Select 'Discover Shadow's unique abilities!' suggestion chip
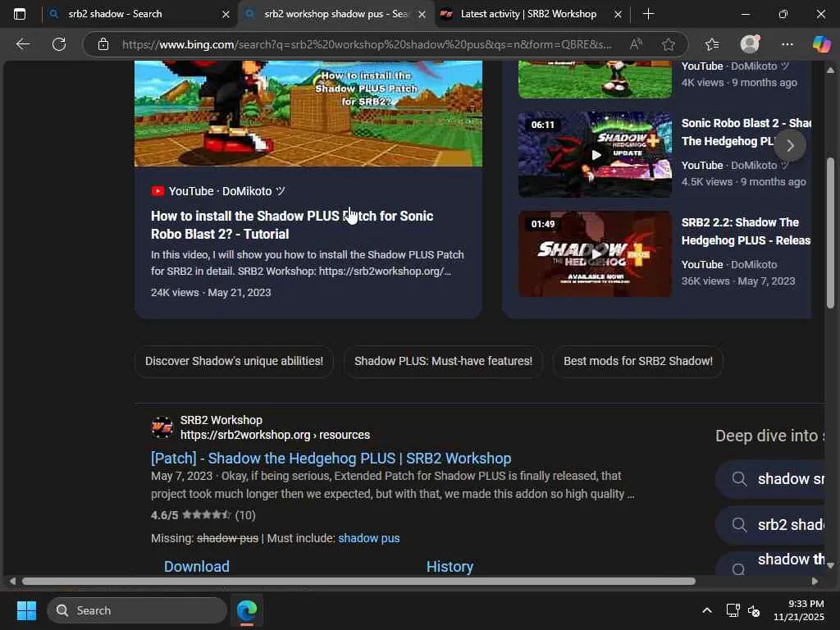 click(x=234, y=361)
